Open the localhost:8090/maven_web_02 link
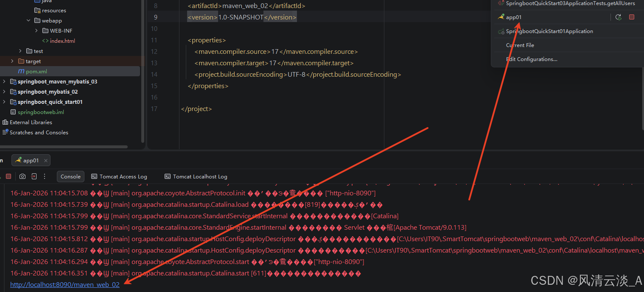The width and height of the screenshot is (644, 292). click(65, 285)
